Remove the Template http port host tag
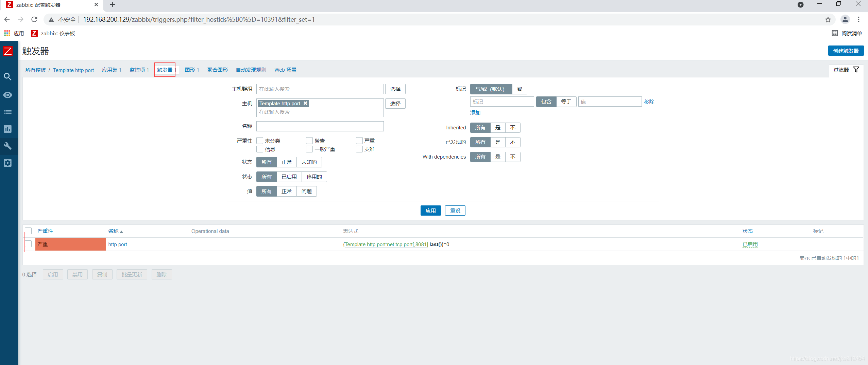This screenshot has height=365, width=868. [305, 103]
